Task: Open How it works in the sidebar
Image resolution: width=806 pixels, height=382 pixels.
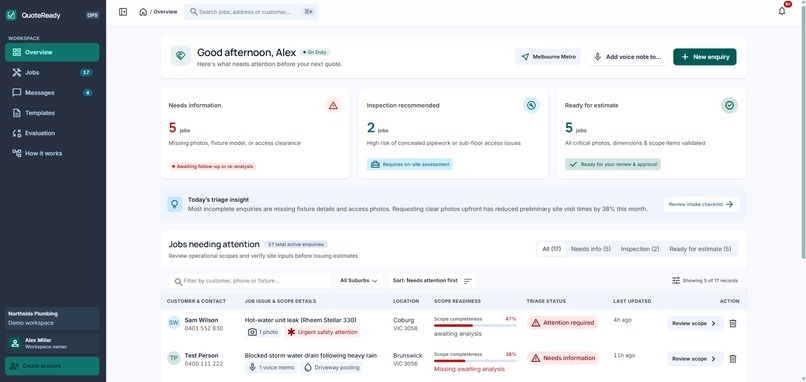Action: 52,153
